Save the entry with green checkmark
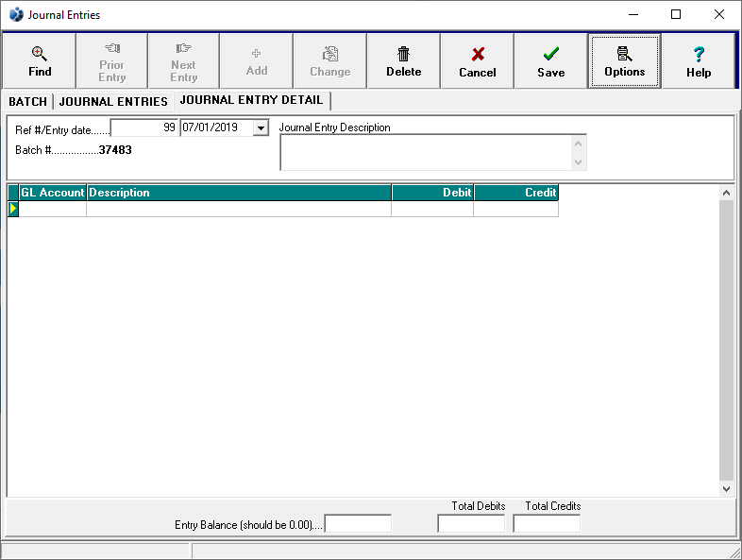Screen dimensions: 742x560 tap(550, 55)
